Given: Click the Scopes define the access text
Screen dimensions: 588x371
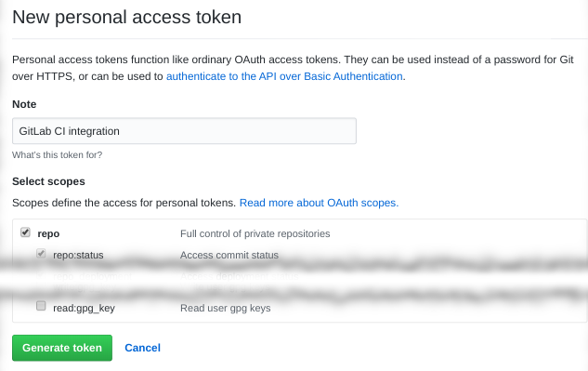Looking at the screenshot, I should 124,203.
